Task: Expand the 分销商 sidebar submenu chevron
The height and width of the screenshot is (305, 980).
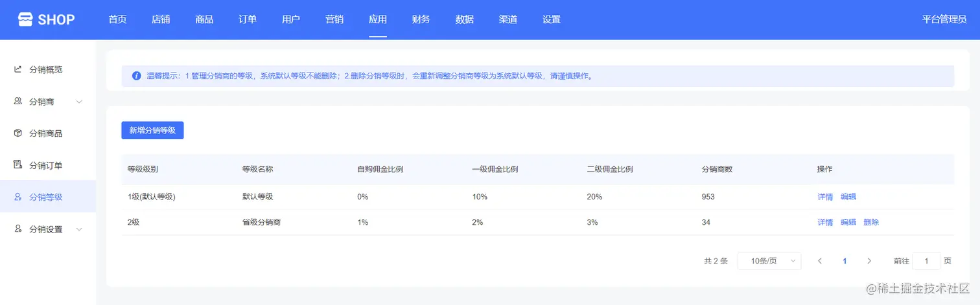Action: pyautogui.click(x=79, y=102)
